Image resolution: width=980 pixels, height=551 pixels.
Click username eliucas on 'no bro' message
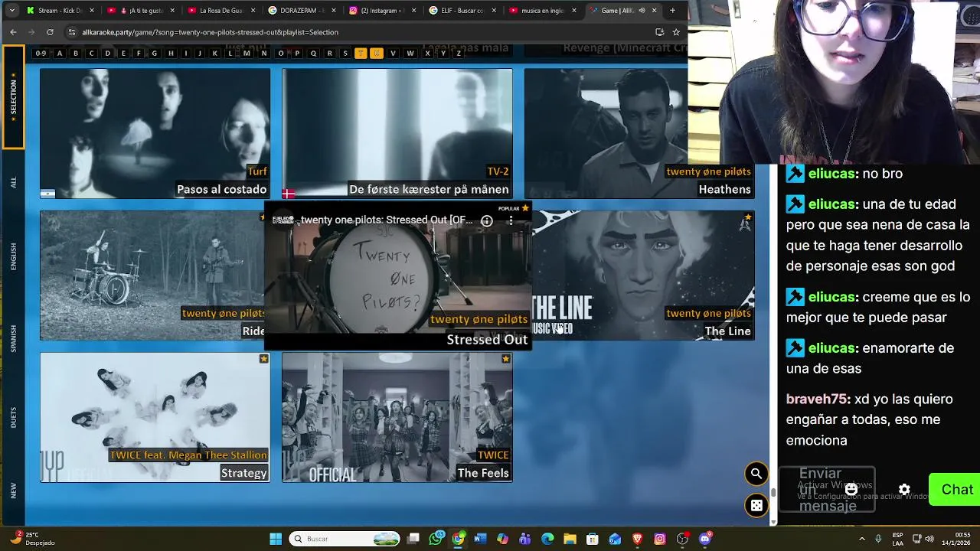[x=831, y=174]
